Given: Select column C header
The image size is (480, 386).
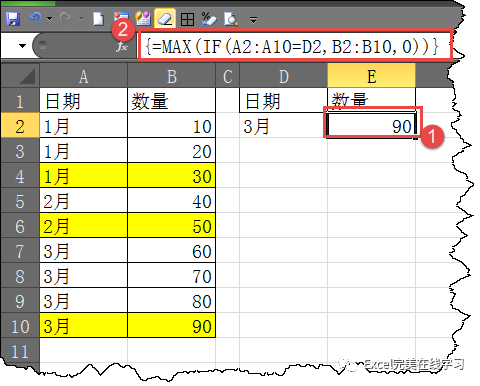Looking at the screenshot, I should click(228, 76).
